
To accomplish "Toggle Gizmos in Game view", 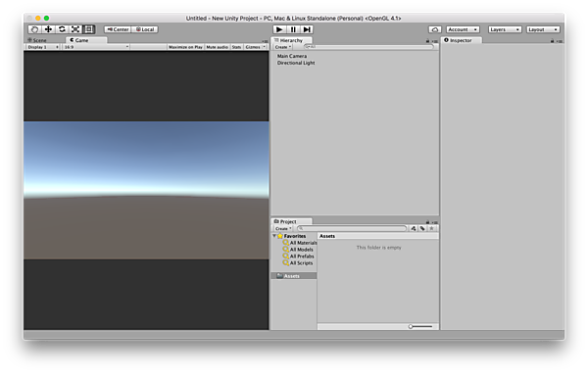I will [253, 47].
